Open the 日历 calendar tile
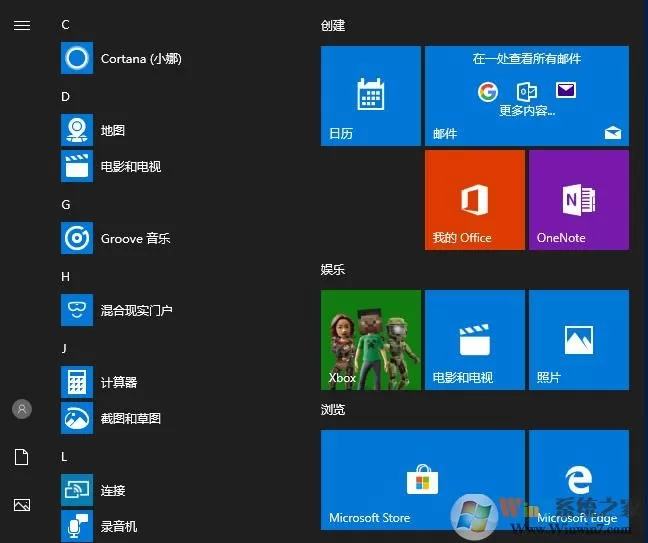The image size is (648, 543). point(371,96)
